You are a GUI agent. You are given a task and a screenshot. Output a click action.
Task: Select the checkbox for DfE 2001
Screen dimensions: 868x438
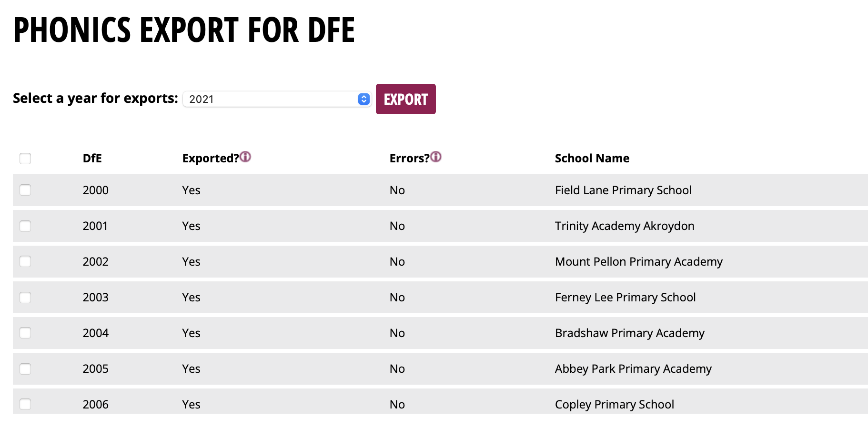[25, 226]
